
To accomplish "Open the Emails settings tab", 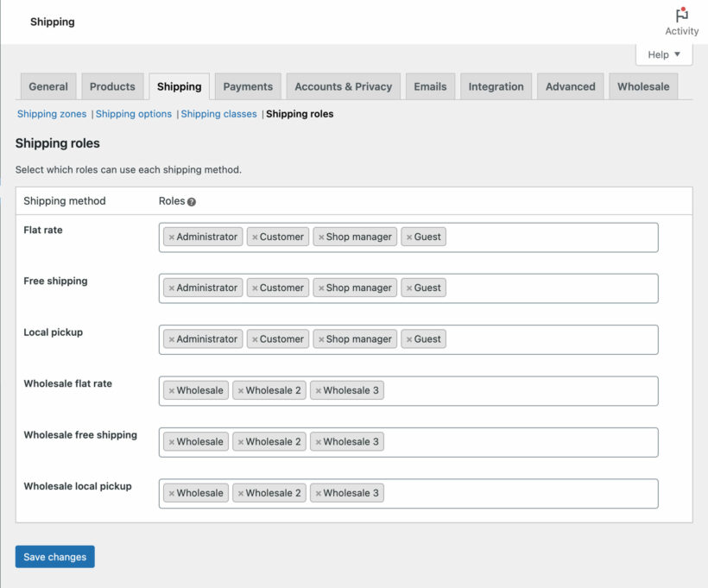I will coord(430,85).
